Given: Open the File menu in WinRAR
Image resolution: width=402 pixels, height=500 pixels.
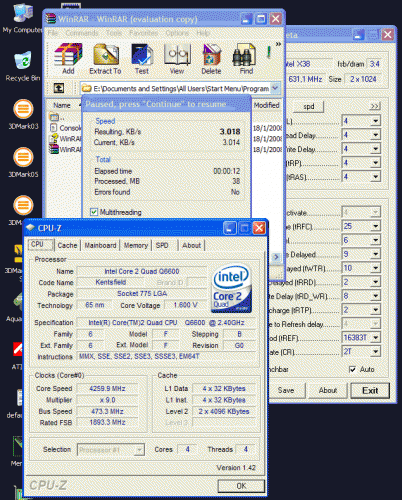Looking at the screenshot, I should (x=53, y=33).
